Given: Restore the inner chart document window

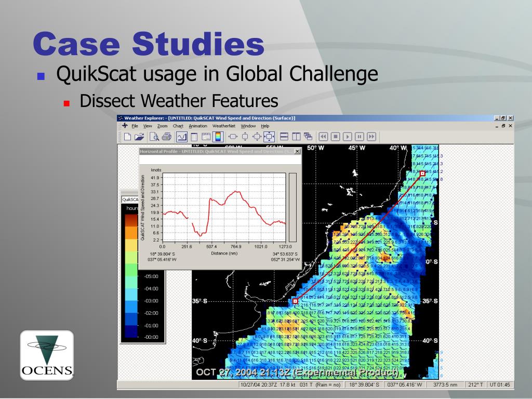Looking at the screenshot, I should 503,126.
